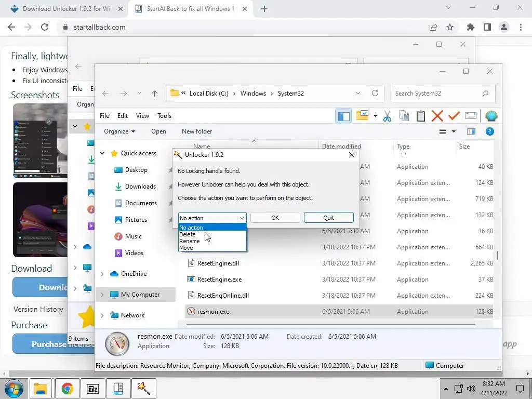Click the New folder button
This screenshot has height=399, width=532.
pos(197,131)
